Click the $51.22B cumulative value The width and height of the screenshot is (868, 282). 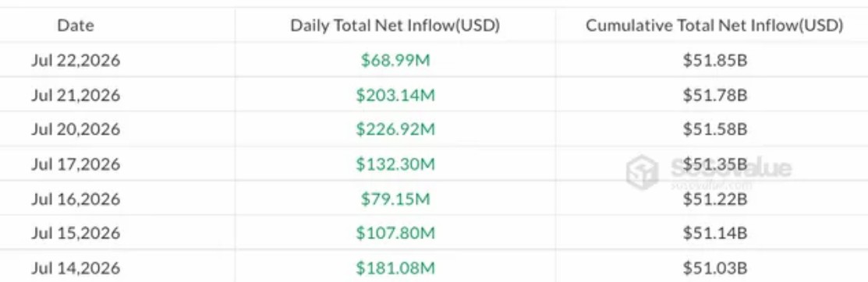click(714, 199)
